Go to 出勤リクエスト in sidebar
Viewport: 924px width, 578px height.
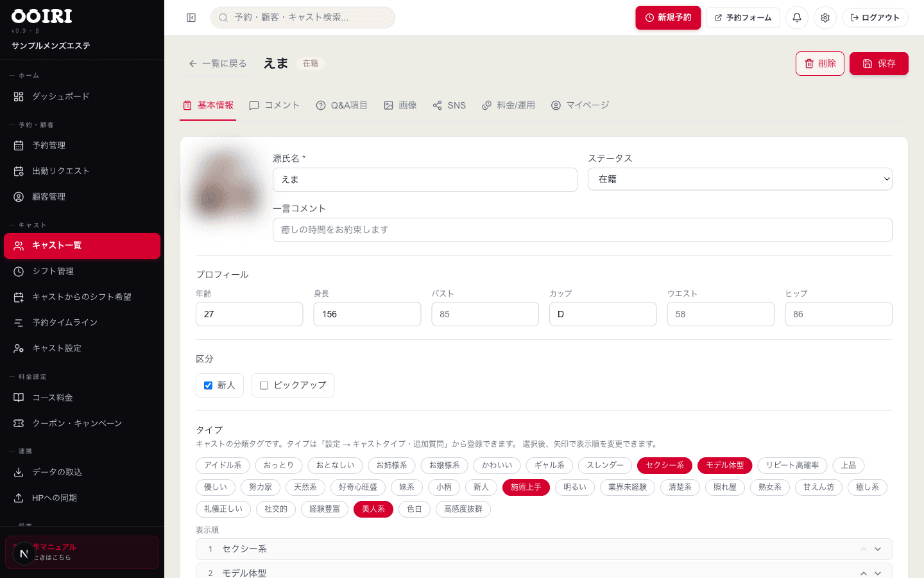[x=82, y=171]
